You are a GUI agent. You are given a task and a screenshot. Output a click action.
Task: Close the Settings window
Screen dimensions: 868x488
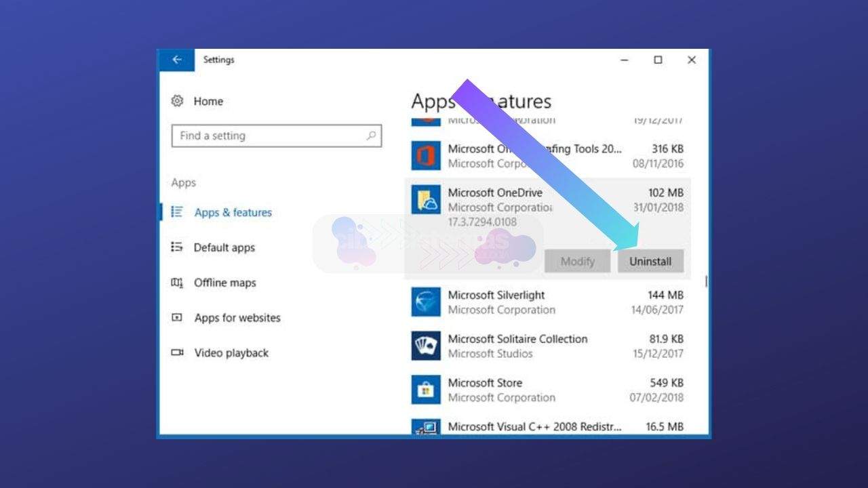click(692, 60)
